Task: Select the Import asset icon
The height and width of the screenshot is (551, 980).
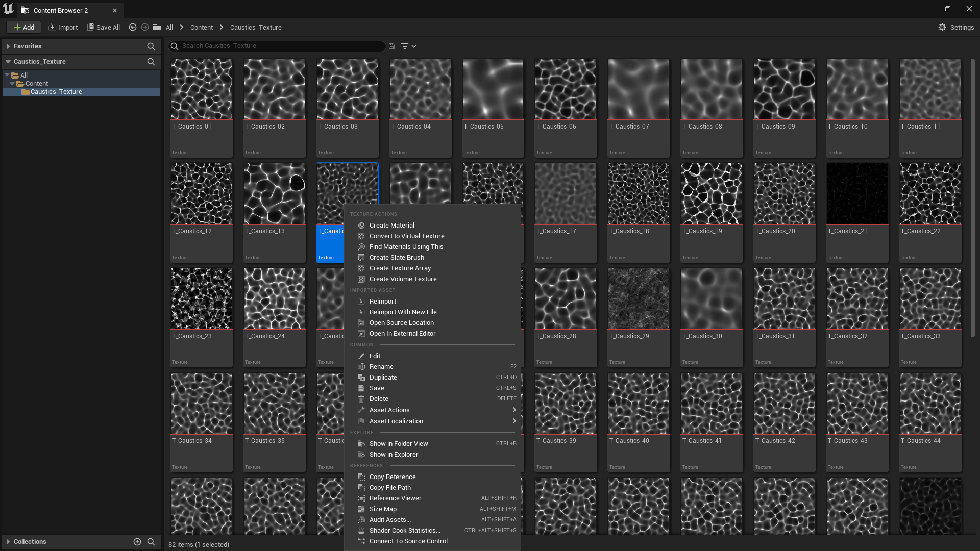Action: 52,27
